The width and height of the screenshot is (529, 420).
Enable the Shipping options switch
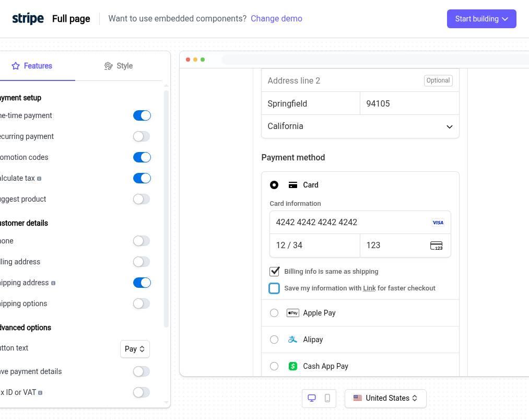[x=142, y=304]
